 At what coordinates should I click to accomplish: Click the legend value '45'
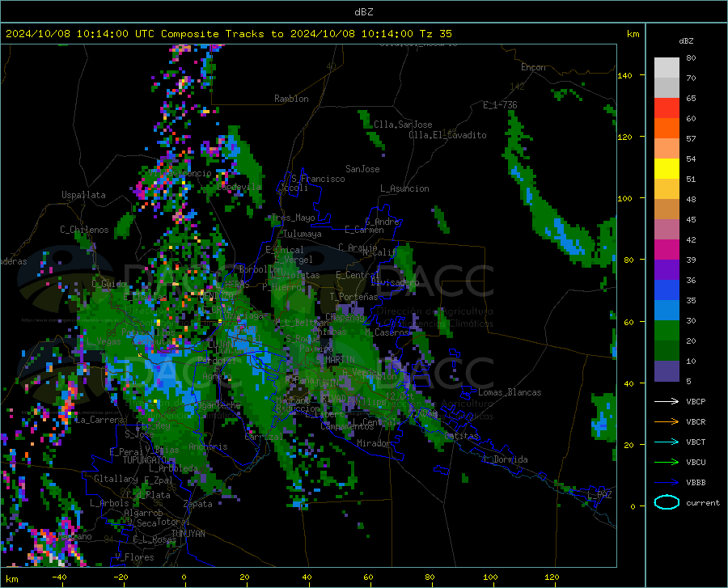pos(691,219)
